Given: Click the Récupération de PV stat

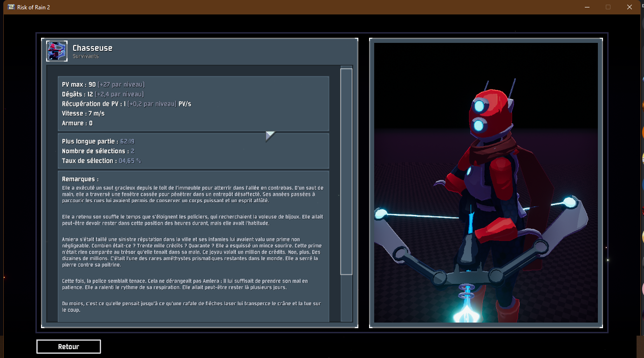Looking at the screenshot, I should click(126, 104).
